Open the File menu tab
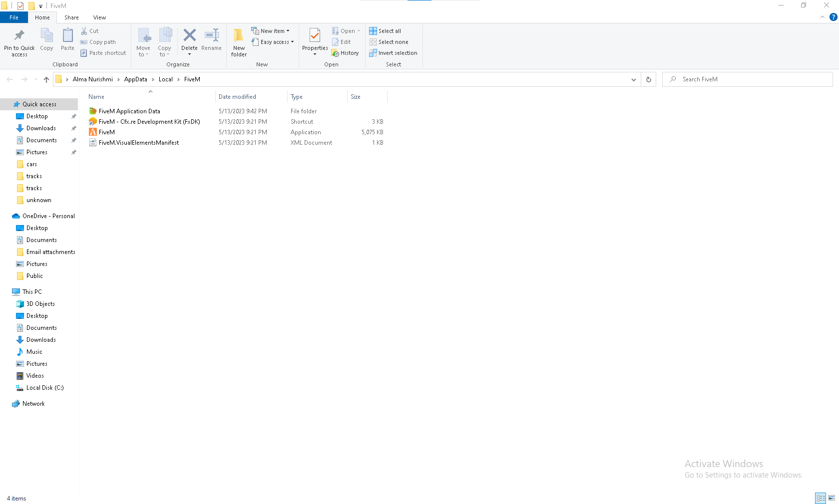839x504 pixels. pos(14,17)
